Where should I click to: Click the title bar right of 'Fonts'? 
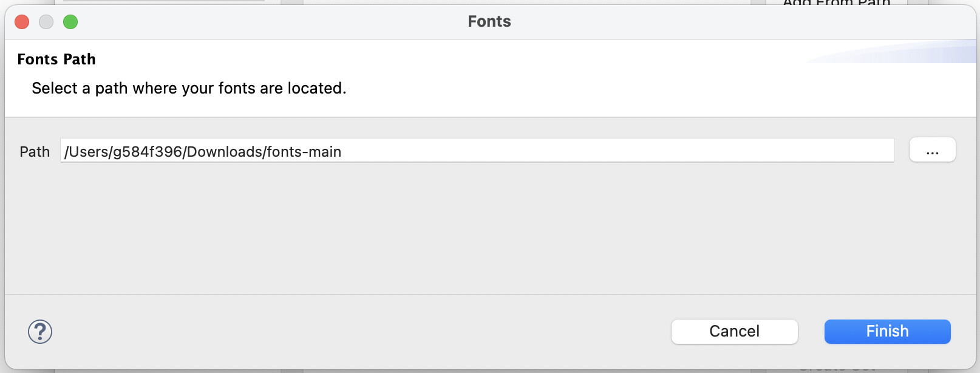point(729,22)
